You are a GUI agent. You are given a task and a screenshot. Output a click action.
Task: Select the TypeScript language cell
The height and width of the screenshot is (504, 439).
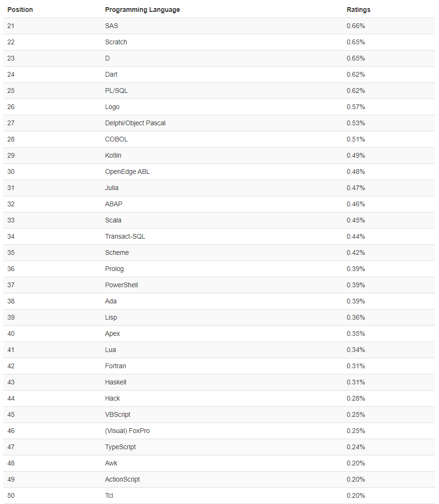click(120, 447)
